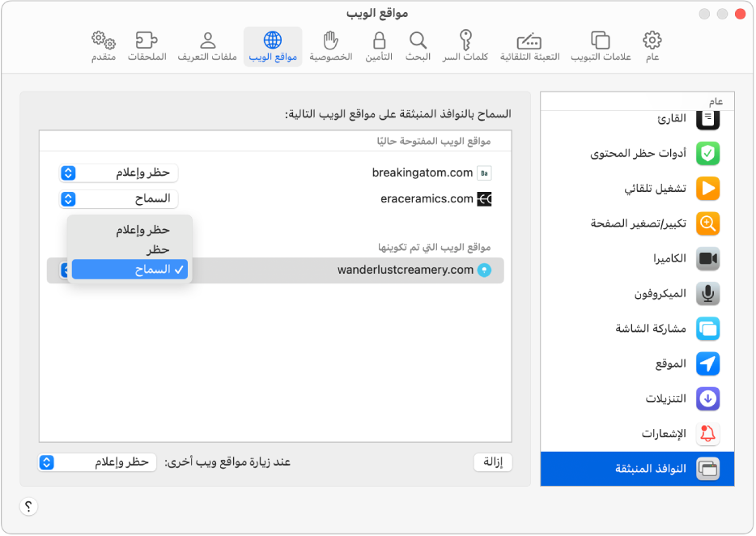This screenshot has height=536, width=756.
Task: Open the breakingatom.com popup setting dropdown
Action: pos(119,172)
